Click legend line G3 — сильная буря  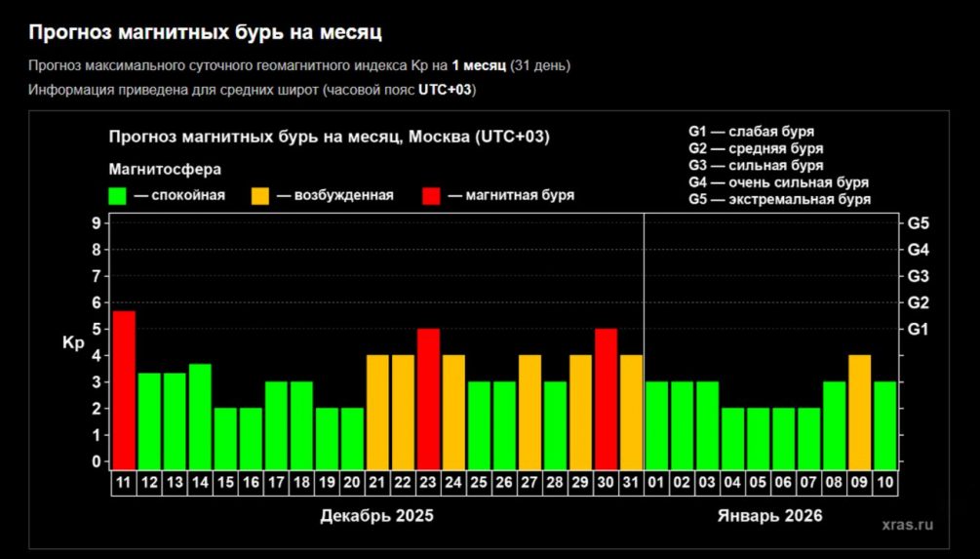click(756, 166)
